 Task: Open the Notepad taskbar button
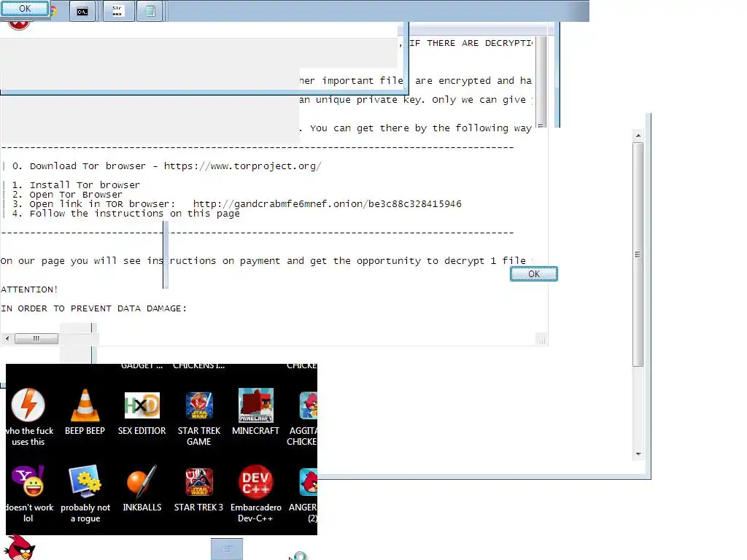(150, 11)
